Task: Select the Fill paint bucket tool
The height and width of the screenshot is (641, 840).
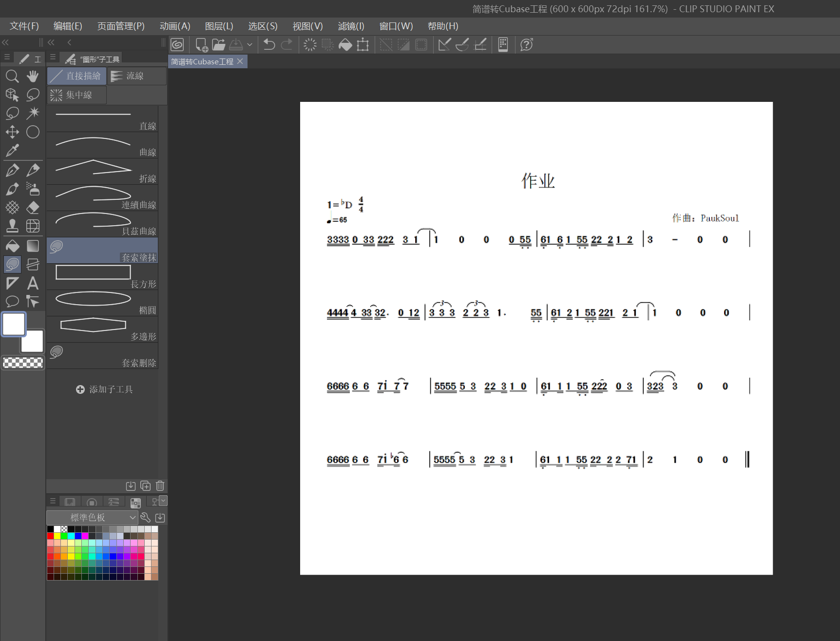Action: 12,246
